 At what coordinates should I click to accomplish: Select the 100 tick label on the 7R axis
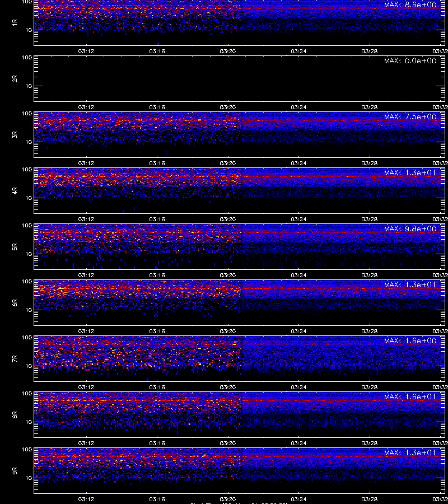coord(27,338)
